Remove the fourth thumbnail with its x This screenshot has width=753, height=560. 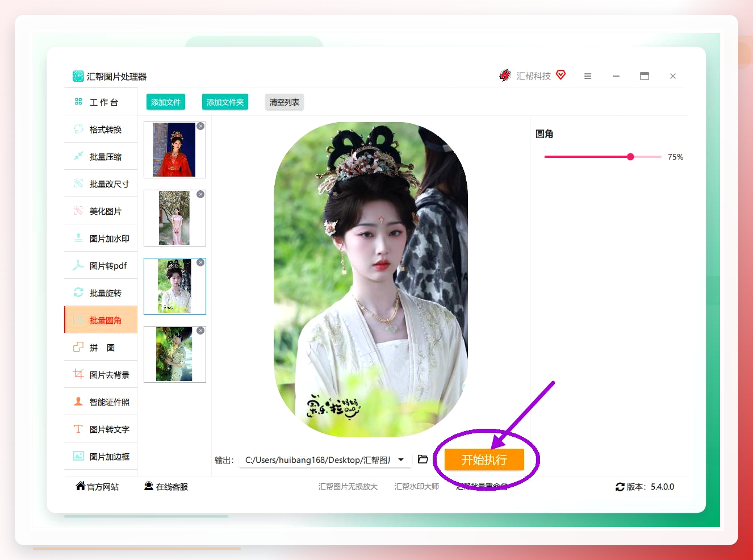200,331
